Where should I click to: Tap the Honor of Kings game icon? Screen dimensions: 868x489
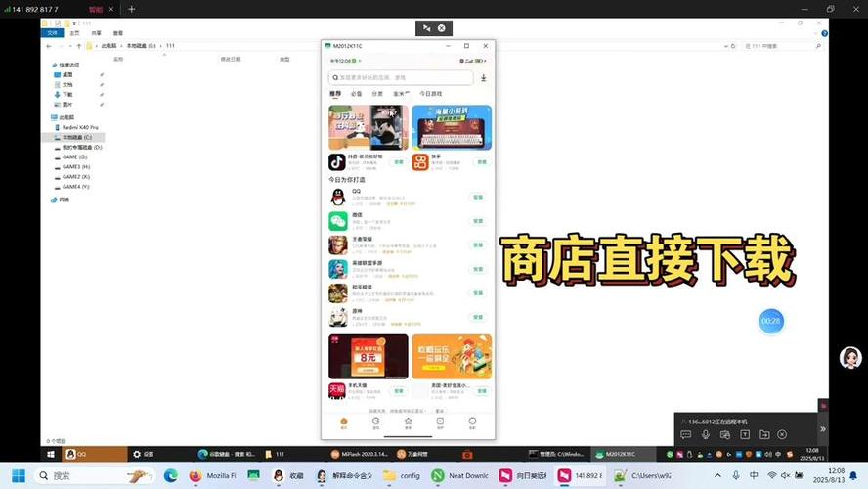point(337,244)
